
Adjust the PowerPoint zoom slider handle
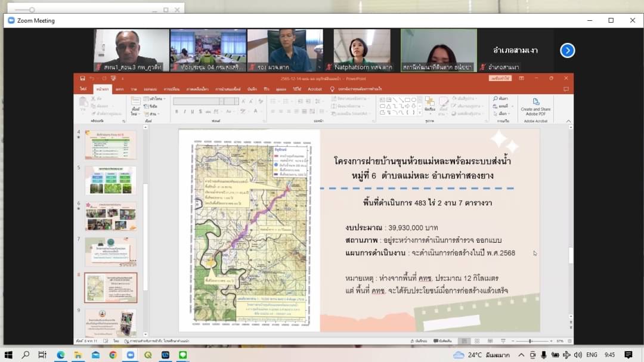531,341
